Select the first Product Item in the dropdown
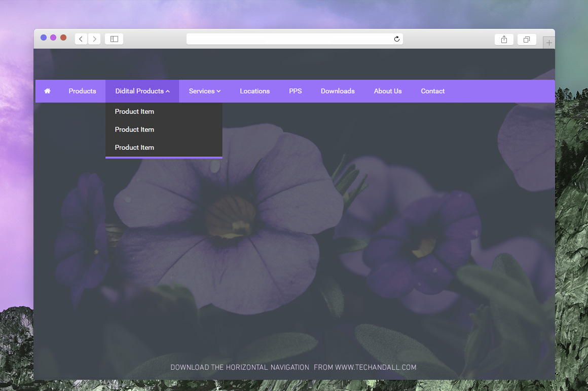 134,111
